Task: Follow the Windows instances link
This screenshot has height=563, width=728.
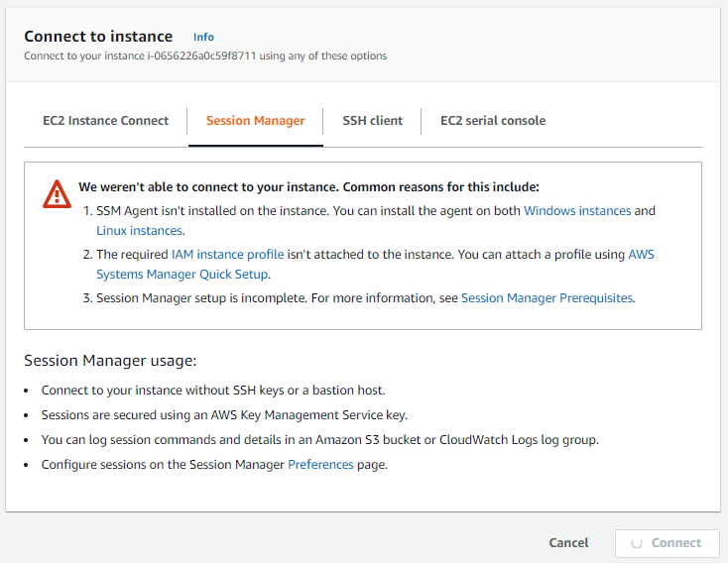Action: pos(576,211)
